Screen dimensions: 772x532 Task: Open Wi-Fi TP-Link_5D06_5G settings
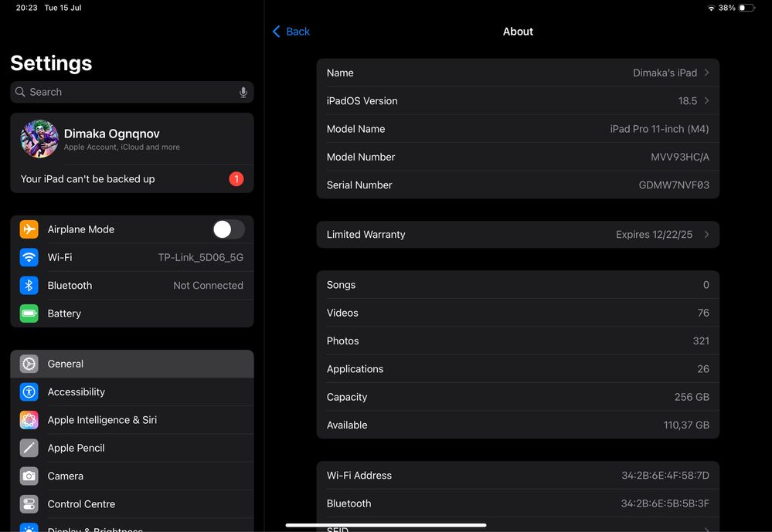(132, 257)
